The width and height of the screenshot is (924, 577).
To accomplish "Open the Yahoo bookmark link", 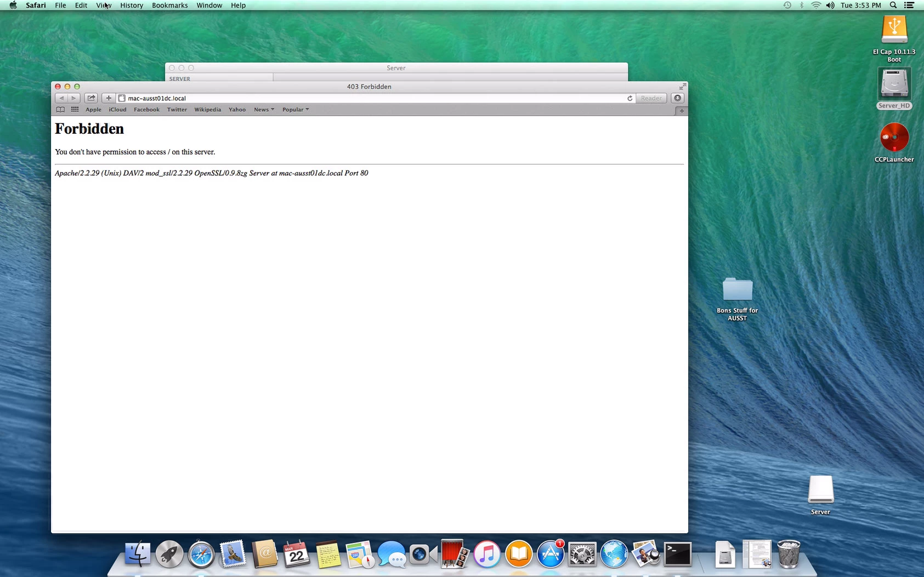I will click(237, 110).
